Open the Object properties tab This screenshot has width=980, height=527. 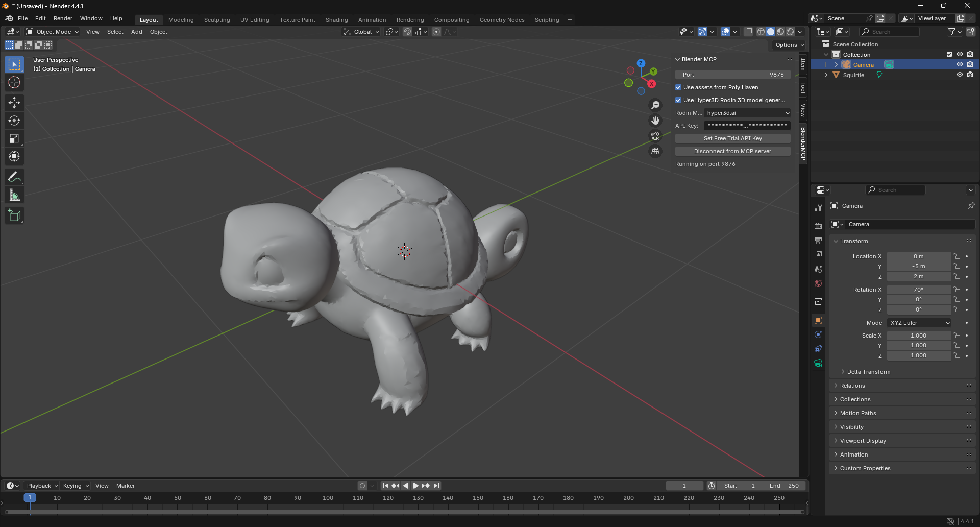pos(818,320)
